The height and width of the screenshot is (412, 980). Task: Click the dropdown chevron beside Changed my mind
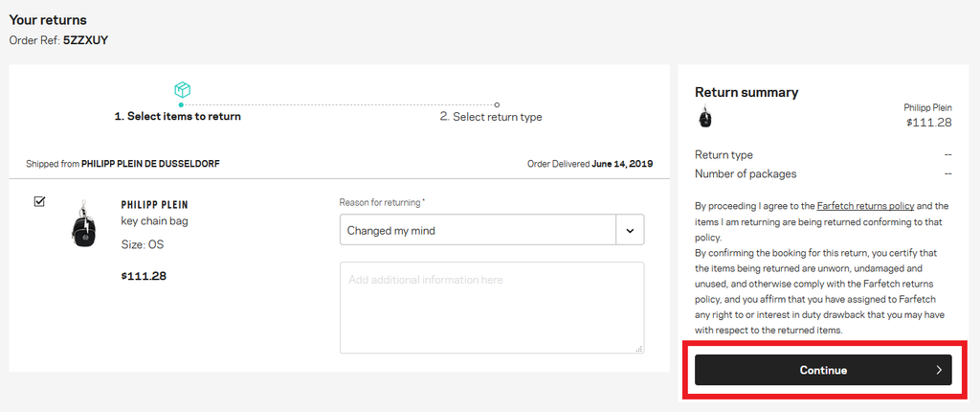pos(630,230)
